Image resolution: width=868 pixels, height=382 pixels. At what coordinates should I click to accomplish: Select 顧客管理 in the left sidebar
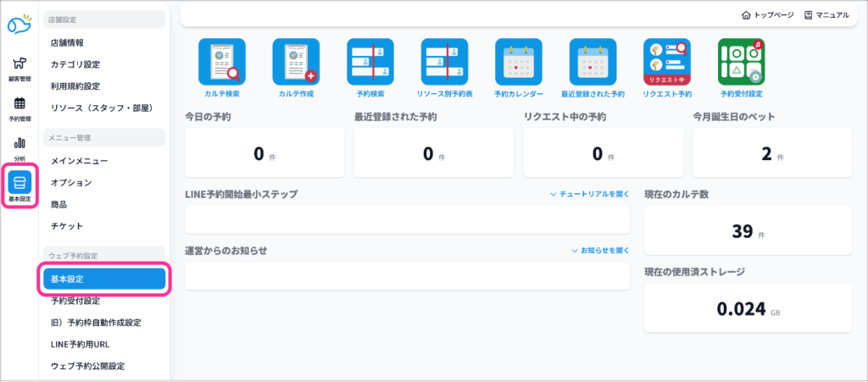19,69
